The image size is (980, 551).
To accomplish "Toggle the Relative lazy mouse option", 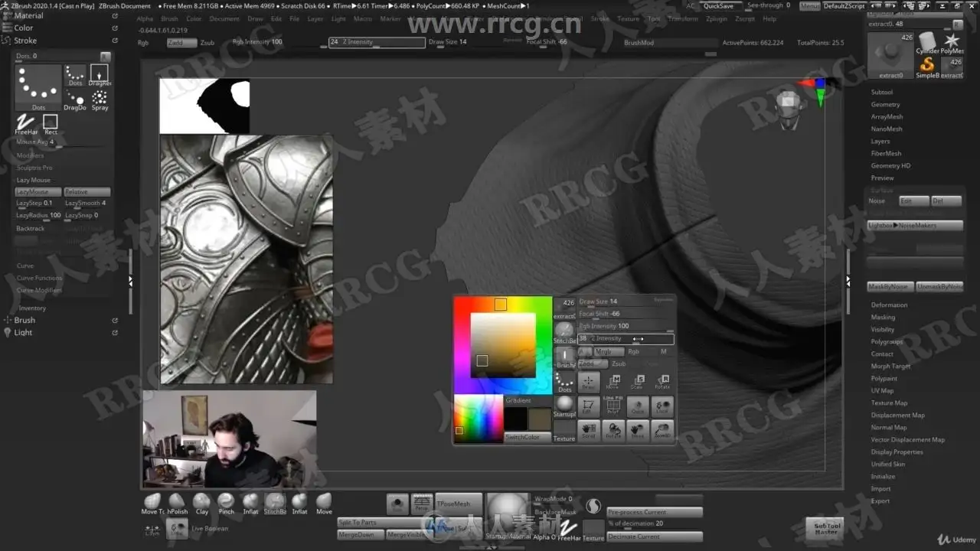I will [87, 191].
